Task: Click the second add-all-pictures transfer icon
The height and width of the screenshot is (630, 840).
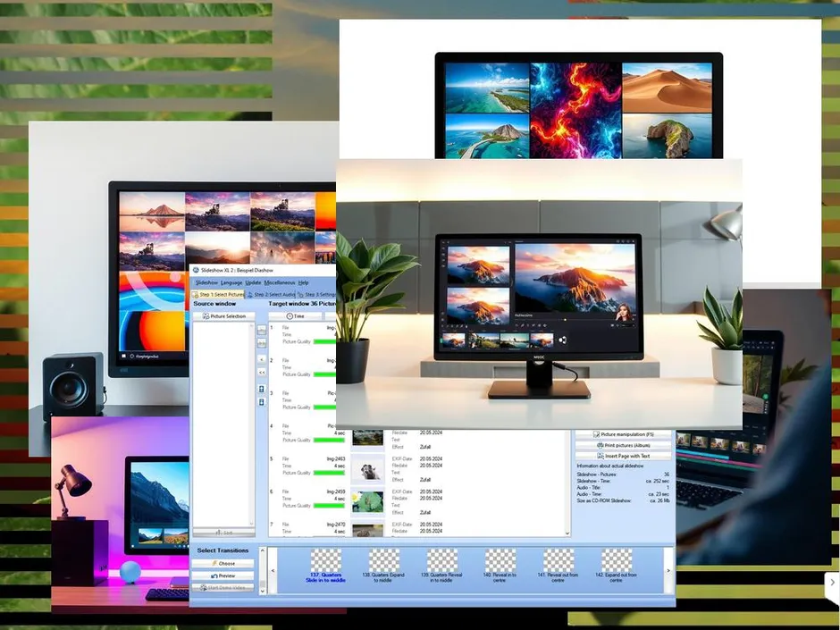Action: pos(262,343)
